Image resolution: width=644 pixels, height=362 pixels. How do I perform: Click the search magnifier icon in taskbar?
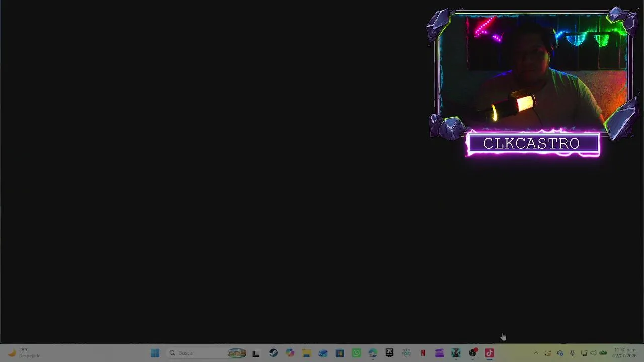click(172, 353)
